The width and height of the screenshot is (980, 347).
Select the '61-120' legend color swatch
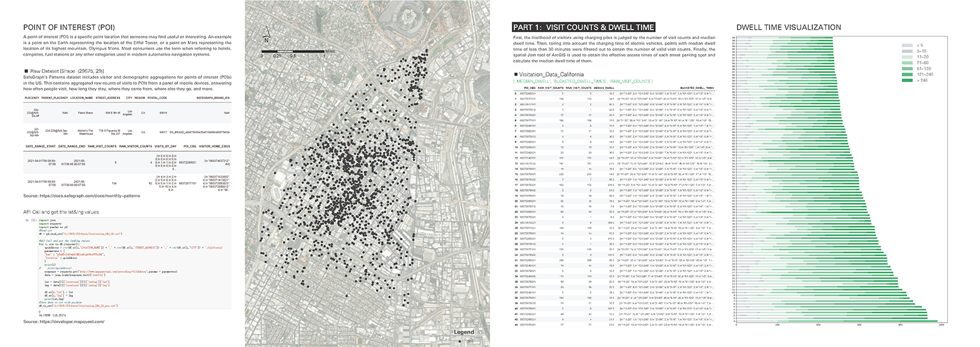pos(907,68)
